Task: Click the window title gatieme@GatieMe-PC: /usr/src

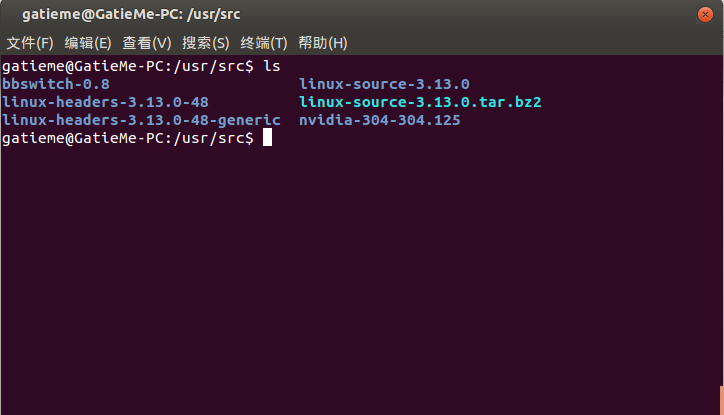Action: point(131,14)
